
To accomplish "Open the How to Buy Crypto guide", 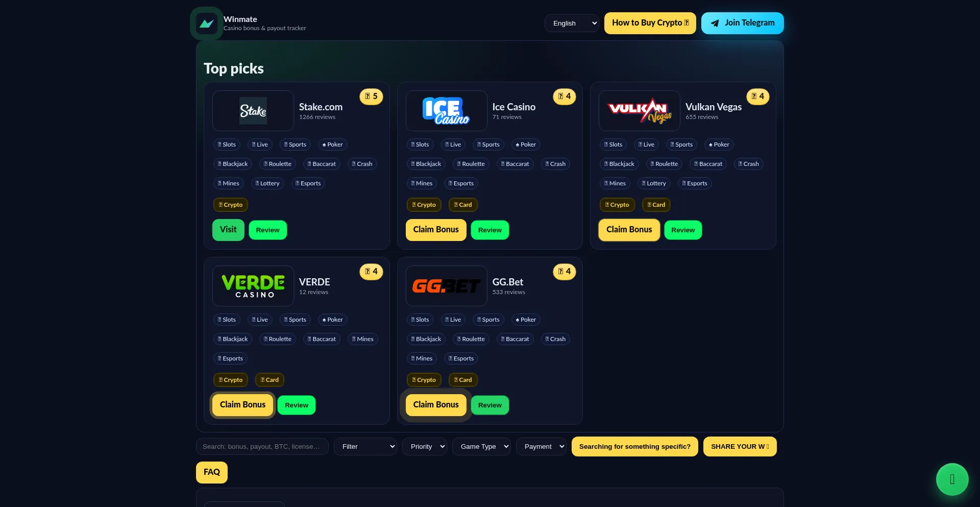I will click(650, 23).
